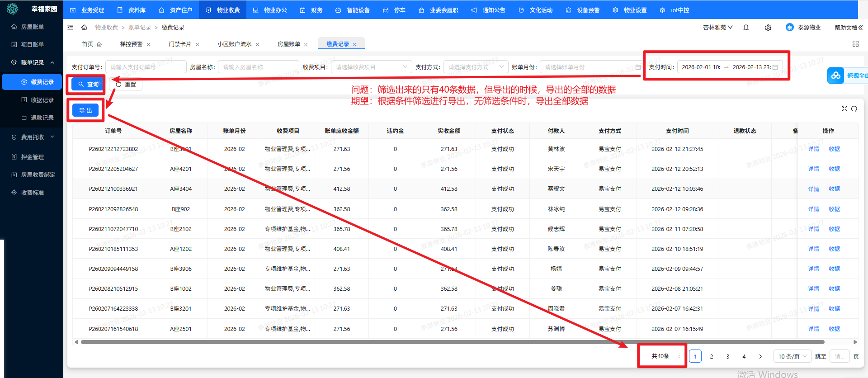The width and height of the screenshot is (868, 378).
Task: Click the 账单记录 breadcrumb link
Action: [x=140, y=27]
